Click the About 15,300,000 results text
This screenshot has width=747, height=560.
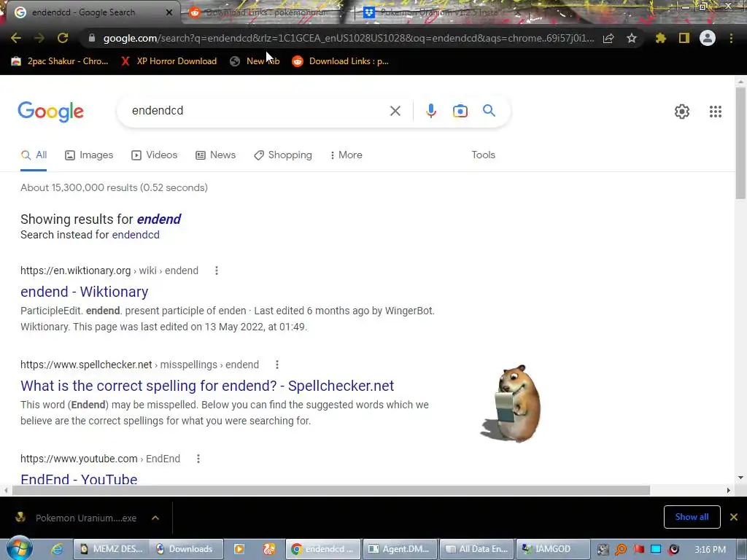tap(114, 187)
